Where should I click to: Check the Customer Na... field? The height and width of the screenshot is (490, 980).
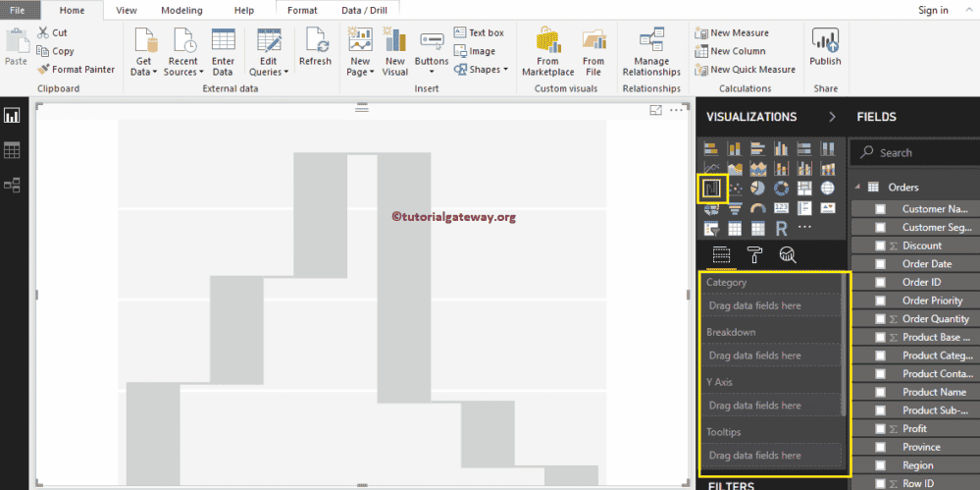pos(880,209)
